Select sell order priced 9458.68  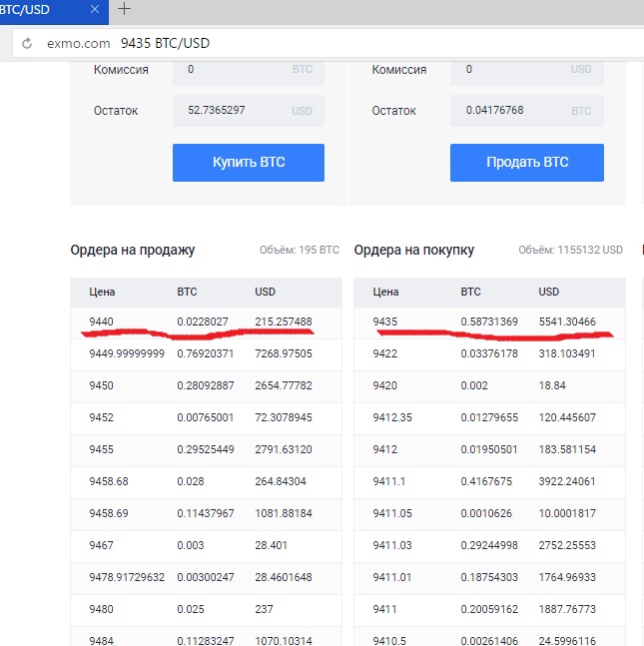(x=206, y=482)
